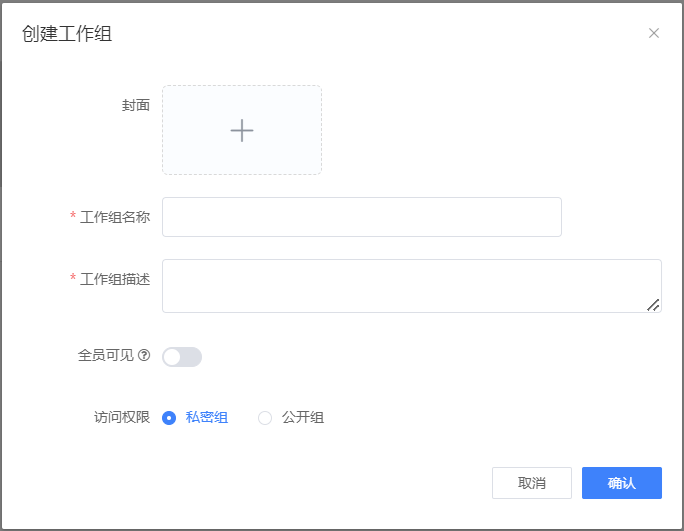Click the 全员可见 label text
The width and height of the screenshot is (684, 531).
coord(106,355)
